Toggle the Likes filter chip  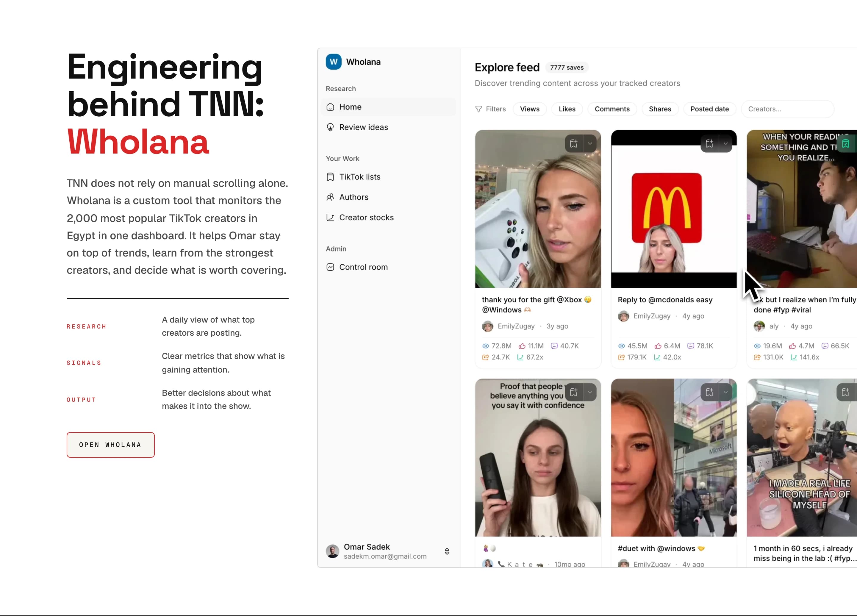[567, 109]
